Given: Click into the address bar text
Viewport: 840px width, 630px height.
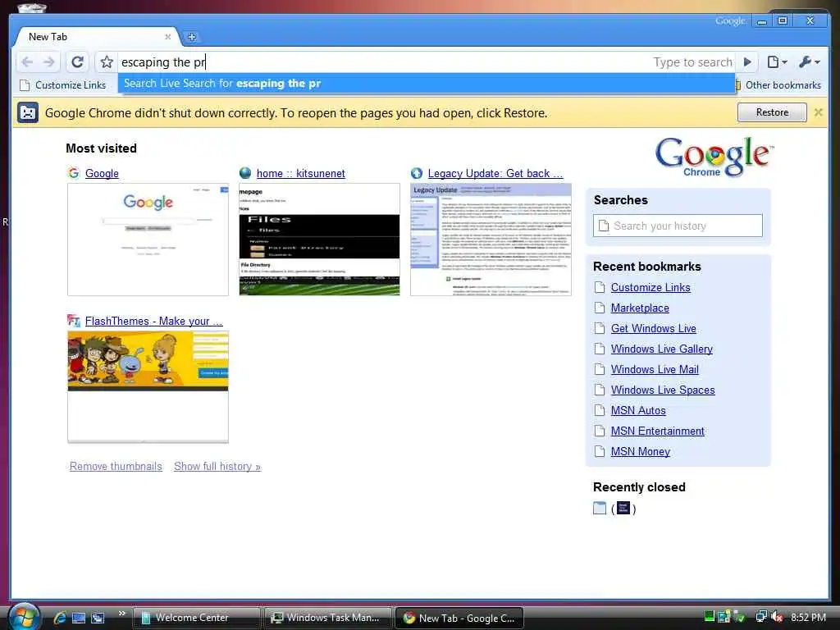Looking at the screenshot, I should click(x=163, y=62).
